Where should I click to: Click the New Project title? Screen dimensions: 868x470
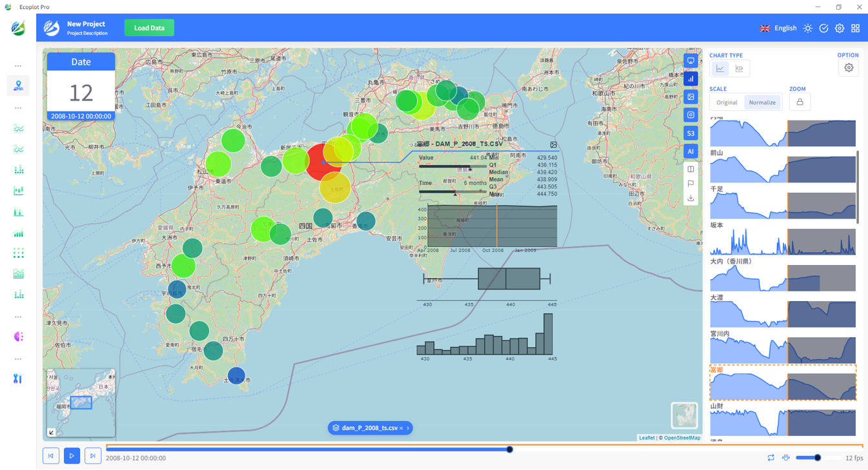pos(86,24)
